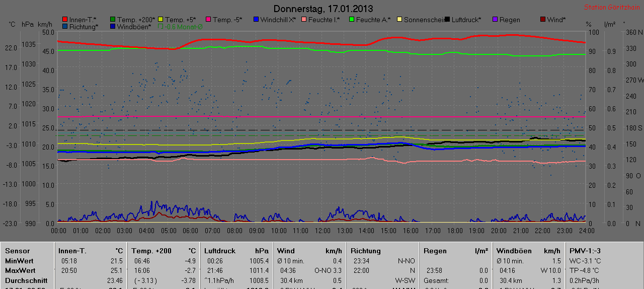Click the 18:00 time axis label
644x289 pixels.
point(454,230)
